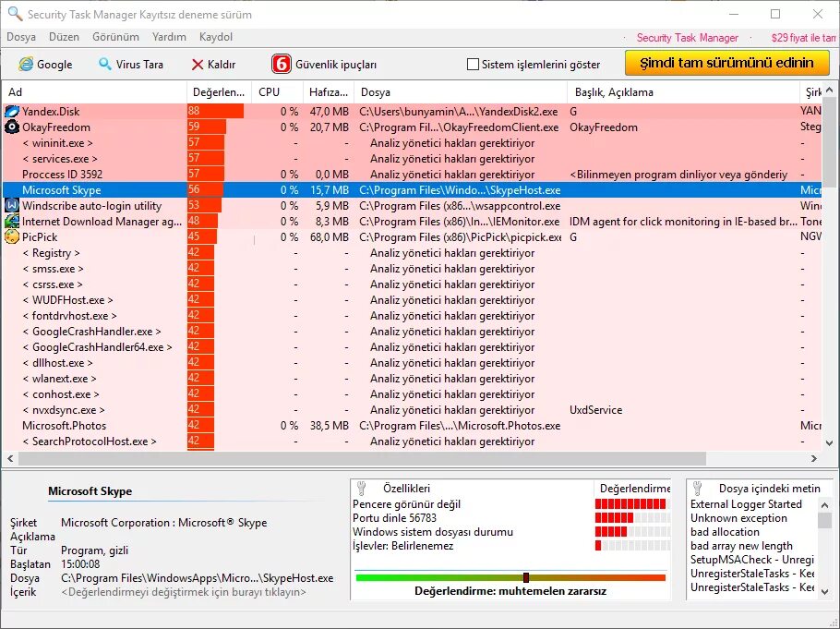
Task: Click the Özellikleri panel wrench icon
Action: (362, 488)
